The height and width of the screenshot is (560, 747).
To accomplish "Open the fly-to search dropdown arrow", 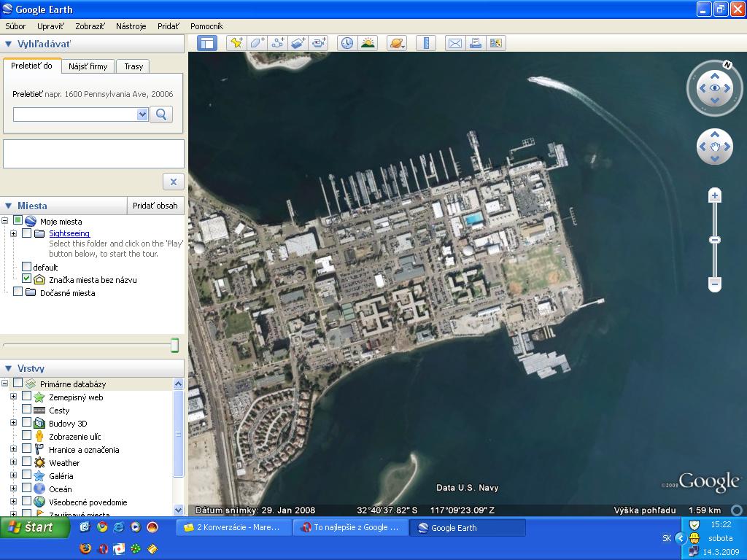I will point(142,114).
